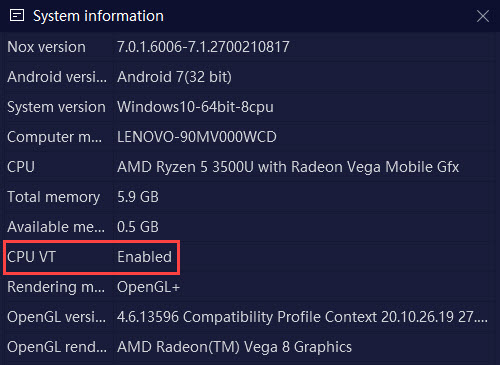The height and width of the screenshot is (365, 500).
Task: Click the Android 7(32 bit) value
Action: tap(174, 77)
